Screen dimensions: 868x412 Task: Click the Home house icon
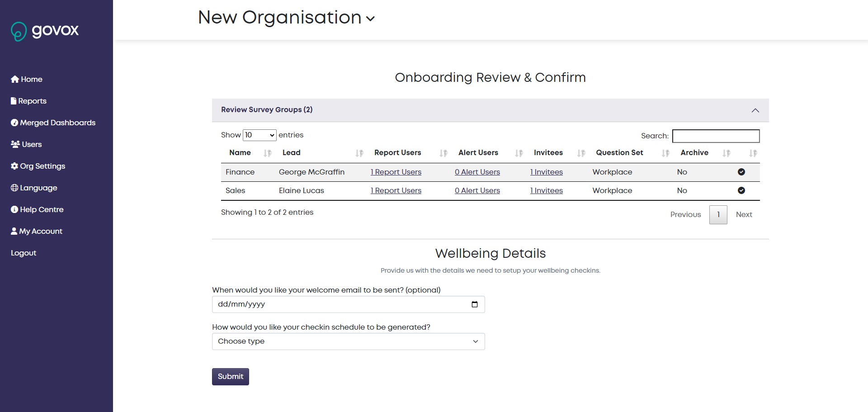tap(15, 79)
